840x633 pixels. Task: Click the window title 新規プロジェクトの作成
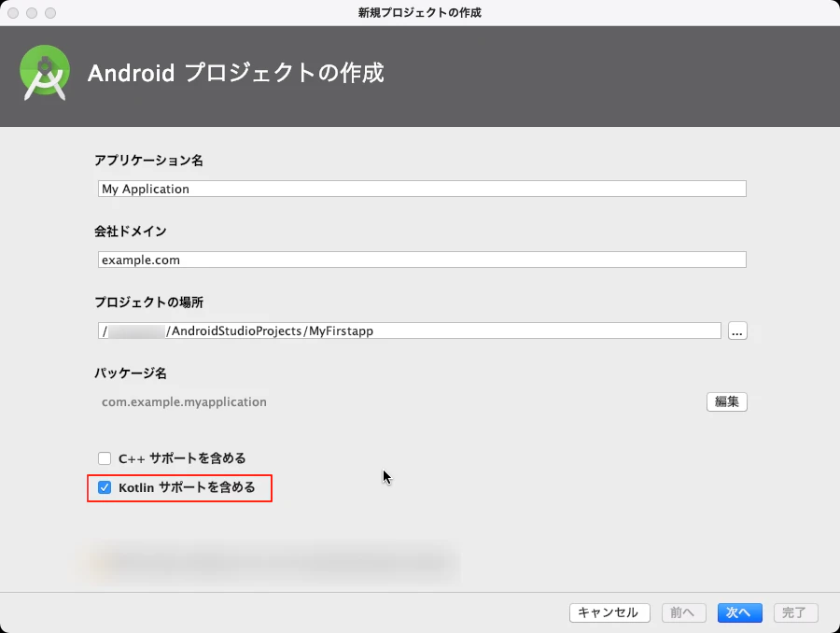point(419,13)
